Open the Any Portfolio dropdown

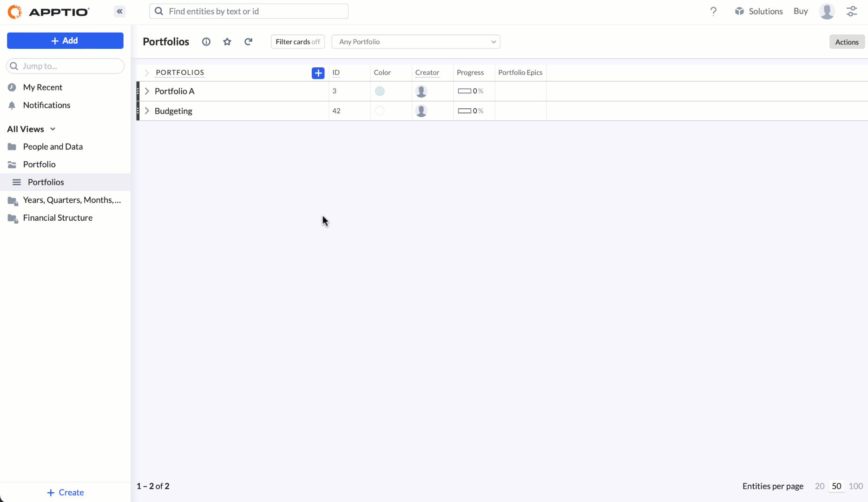415,42
